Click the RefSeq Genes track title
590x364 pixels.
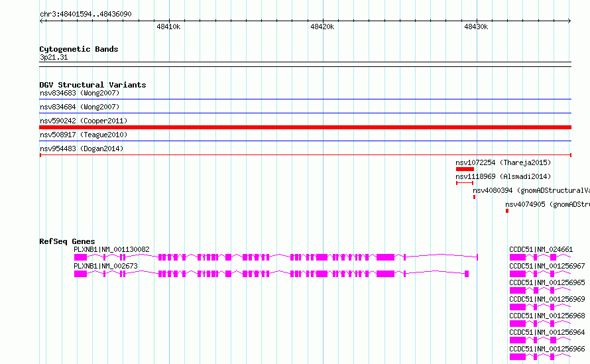67,241
